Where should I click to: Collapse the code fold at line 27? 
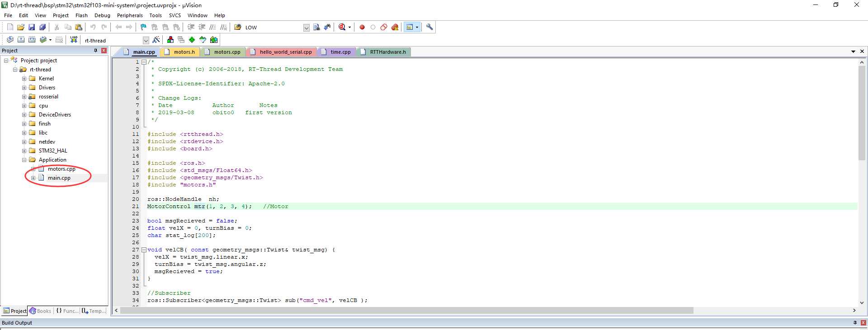(144, 250)
